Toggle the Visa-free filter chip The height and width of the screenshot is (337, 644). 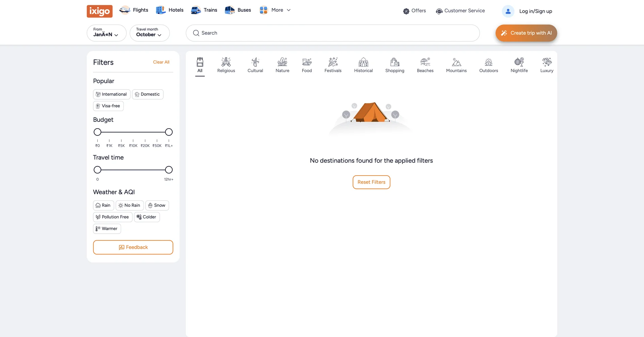coord(108,106)
